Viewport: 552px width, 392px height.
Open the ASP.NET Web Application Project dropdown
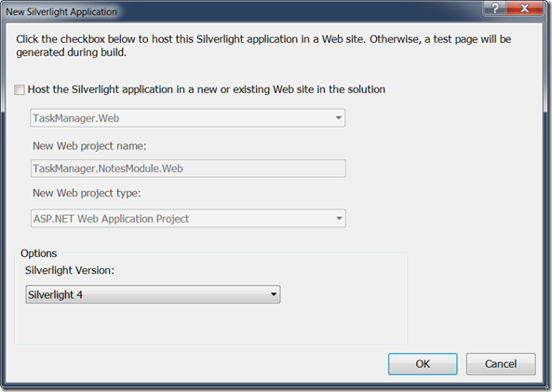[188, 219]
